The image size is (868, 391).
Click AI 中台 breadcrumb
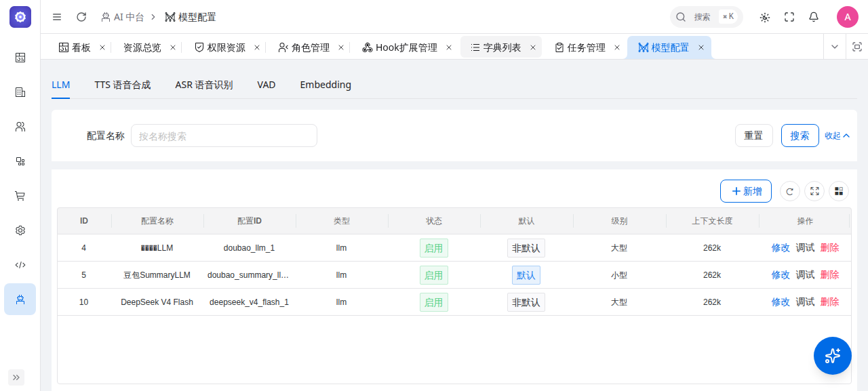pos(122,17)
